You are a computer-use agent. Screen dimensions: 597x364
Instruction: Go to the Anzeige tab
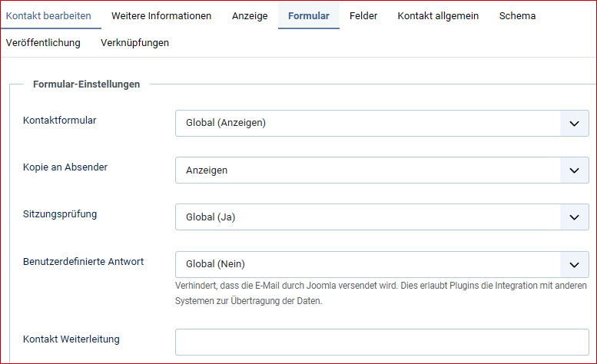coord(250,15)
